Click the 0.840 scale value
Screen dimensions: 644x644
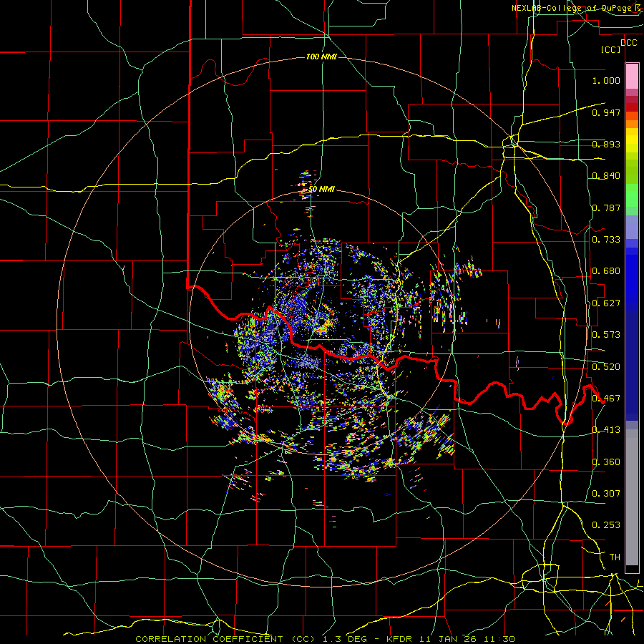606,176
